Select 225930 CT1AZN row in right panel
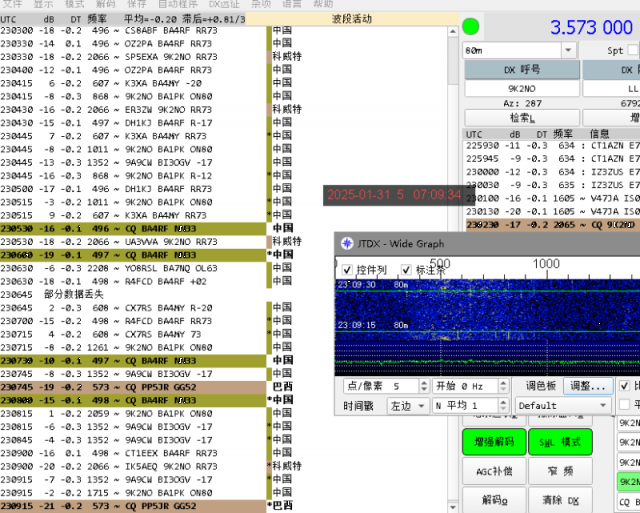This screenshot has height=513, width=640. pos(553,146)
